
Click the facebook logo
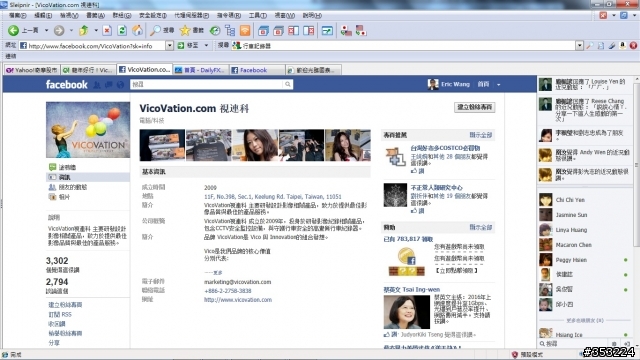(67, 84)
